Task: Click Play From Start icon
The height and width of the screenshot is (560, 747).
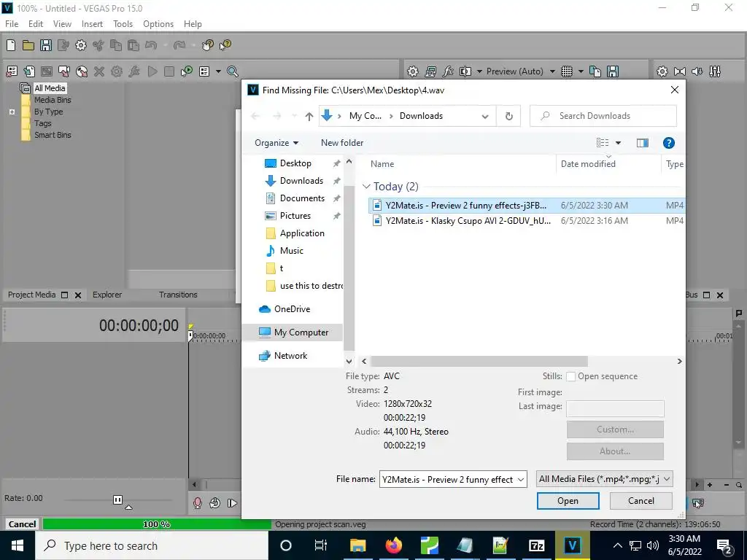Action: tap(232, 503)
